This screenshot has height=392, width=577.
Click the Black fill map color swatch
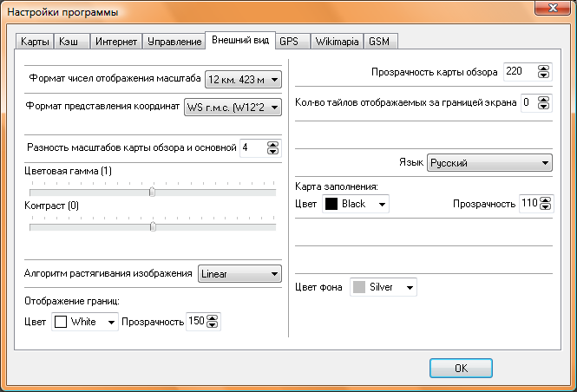[331, 204]
